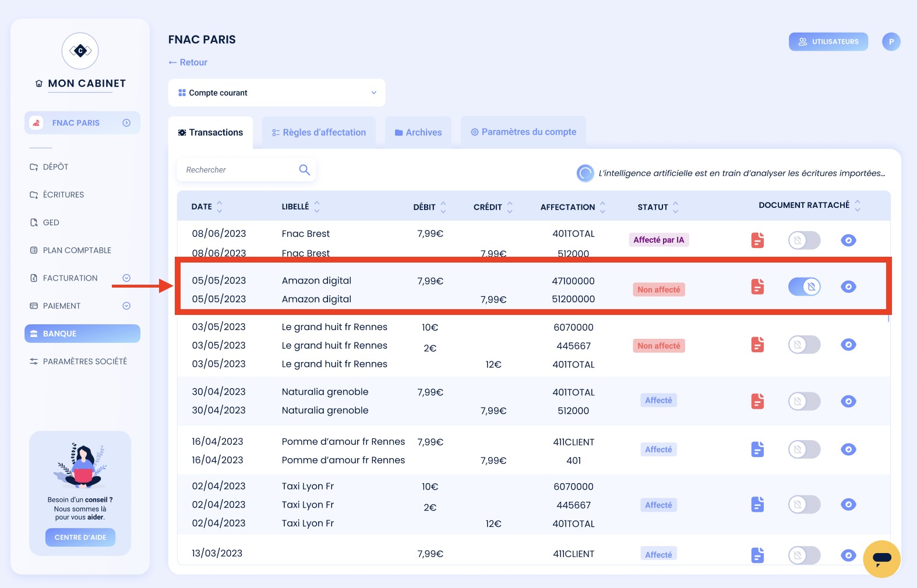Image resolution: width=917 pixels, height=588 pixels.
Task: Sort the table by Date column
Action: tap(220, 207)
